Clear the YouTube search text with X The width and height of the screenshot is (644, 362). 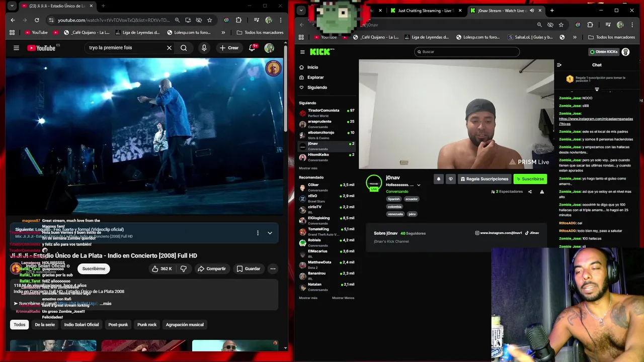point(169,48)
